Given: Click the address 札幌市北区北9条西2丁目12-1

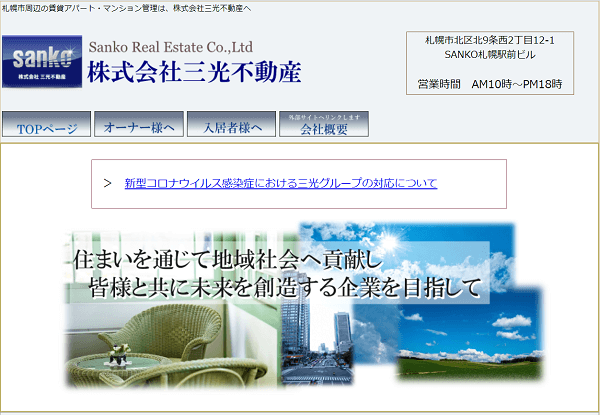Looking at the screenshot, I should (490, 40).
